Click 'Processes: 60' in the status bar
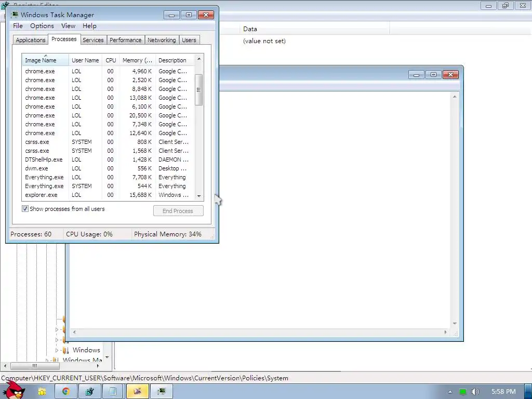 point(31,234)
